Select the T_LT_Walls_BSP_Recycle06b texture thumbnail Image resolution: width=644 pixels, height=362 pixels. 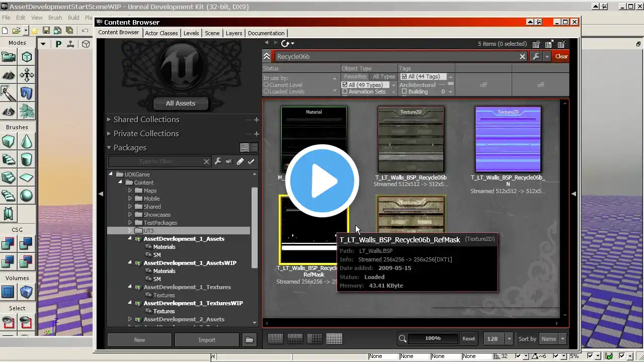coord(411,139)
